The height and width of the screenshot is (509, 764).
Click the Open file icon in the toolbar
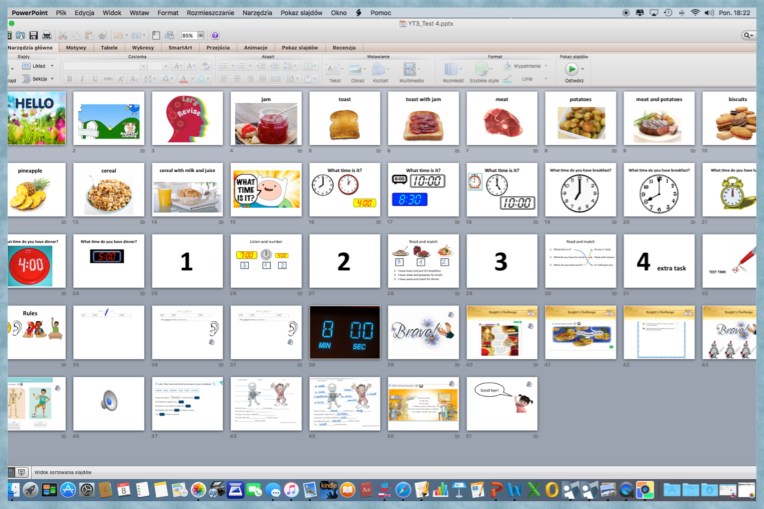[x=20, y=35]
